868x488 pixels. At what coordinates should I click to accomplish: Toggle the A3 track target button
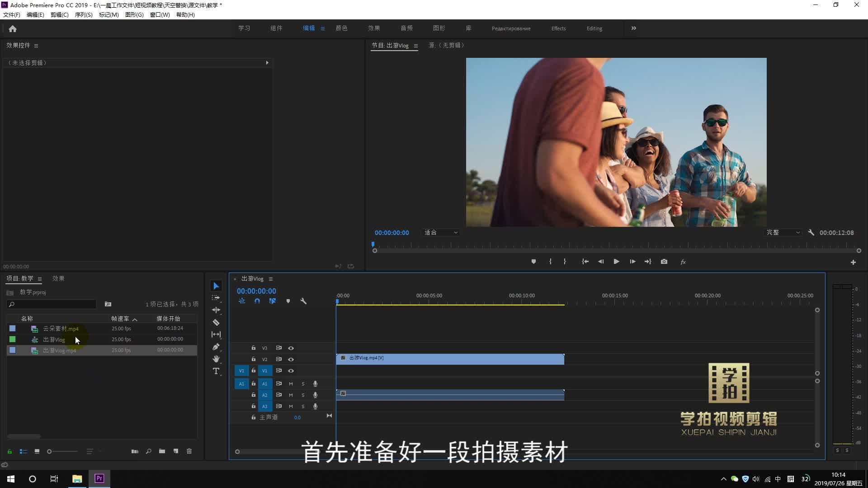(265, 406)
